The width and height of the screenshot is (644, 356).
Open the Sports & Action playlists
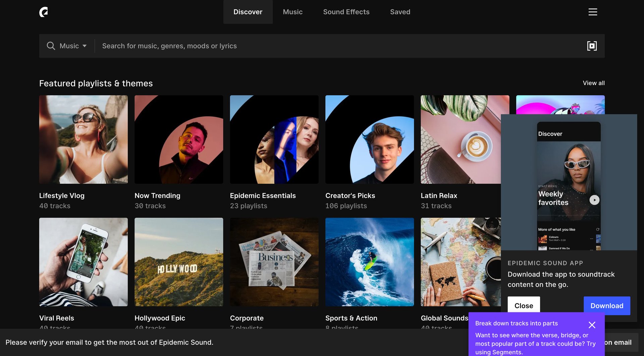[x=369, y=262]
